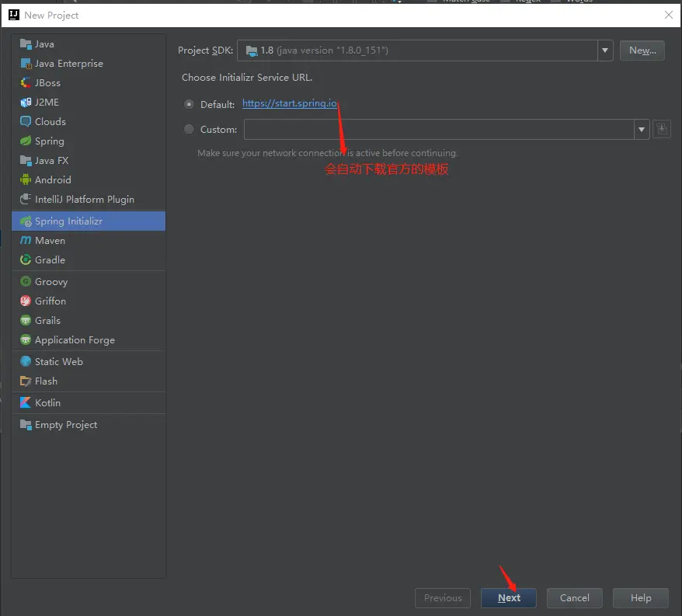
Task: Click the Groovy G icon
Action: [26, 281]
